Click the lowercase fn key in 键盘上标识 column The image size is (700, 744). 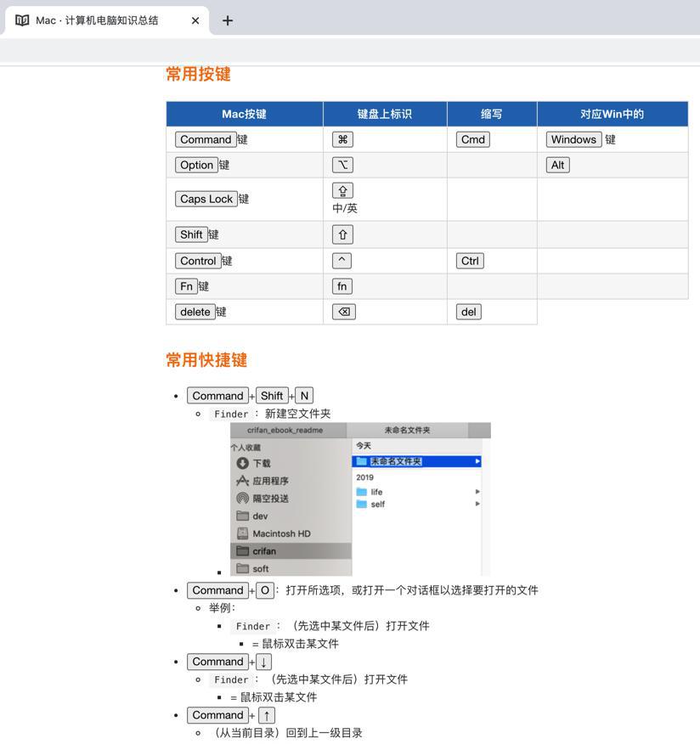[x=342, y=286]
